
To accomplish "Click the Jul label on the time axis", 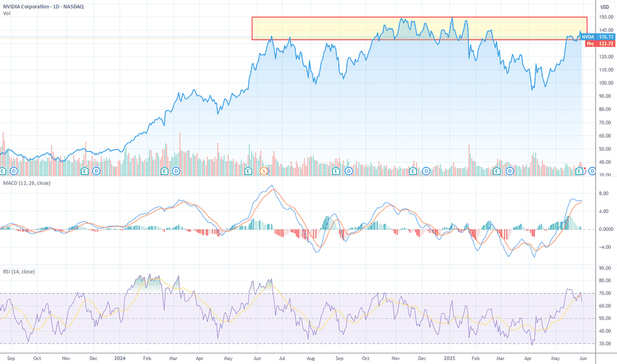I will pyautogui.click(x=282, y=359).
